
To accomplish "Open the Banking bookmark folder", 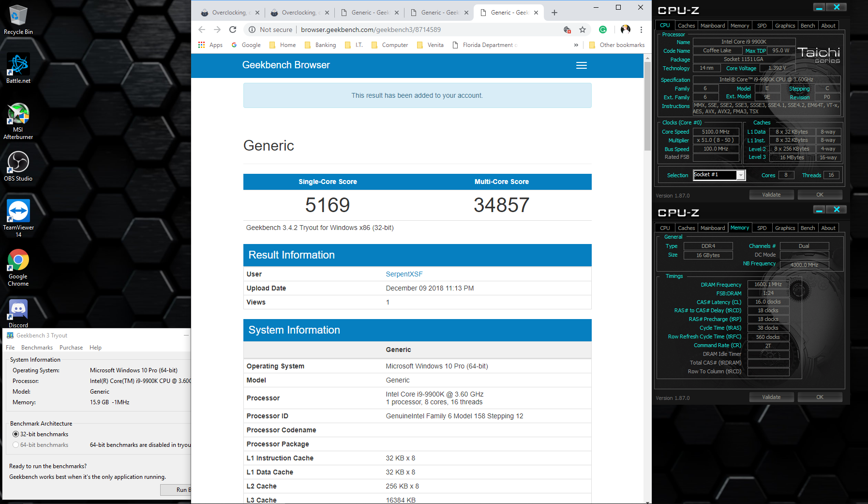I will [x=320, y=45].
